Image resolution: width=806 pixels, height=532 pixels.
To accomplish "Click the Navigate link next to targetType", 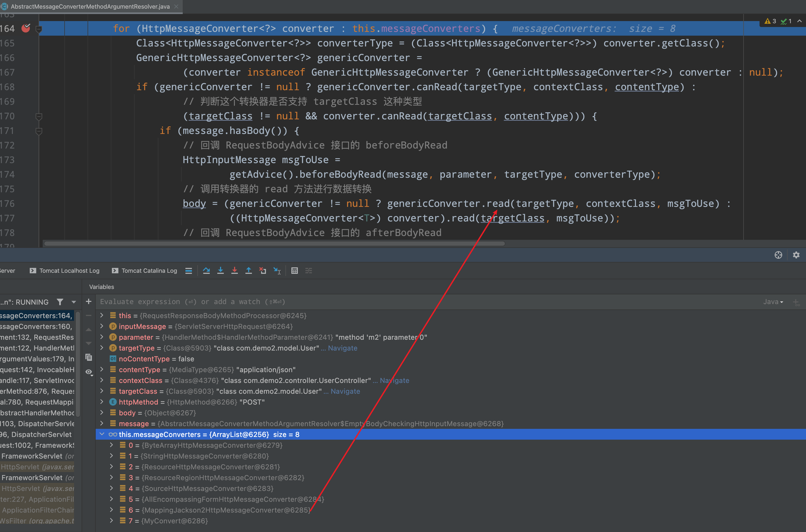I will (342, 348).
